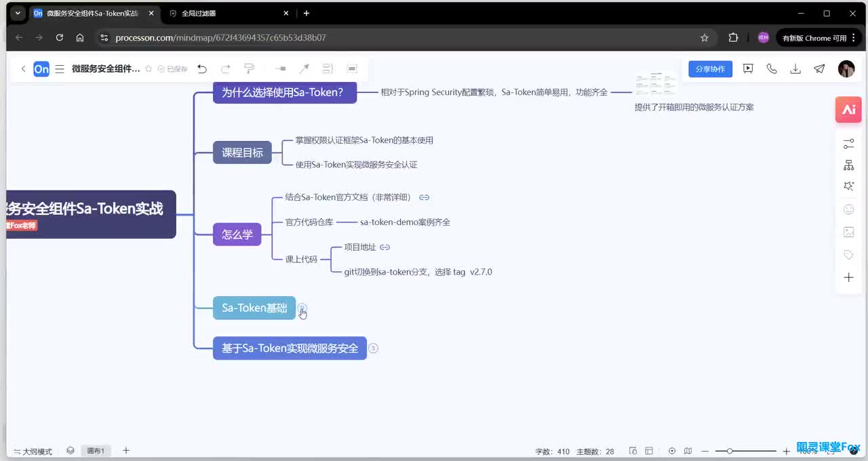Screen dimensions: 868x461
Task: Select the relationship line arrow tool
Action: pyautogui.click(x=304, y=68)
